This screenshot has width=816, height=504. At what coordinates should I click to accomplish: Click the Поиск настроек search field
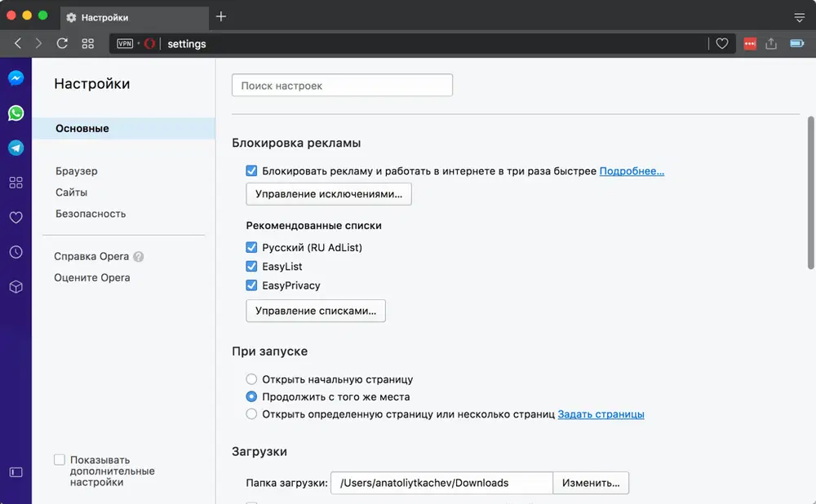pos(342,86)
